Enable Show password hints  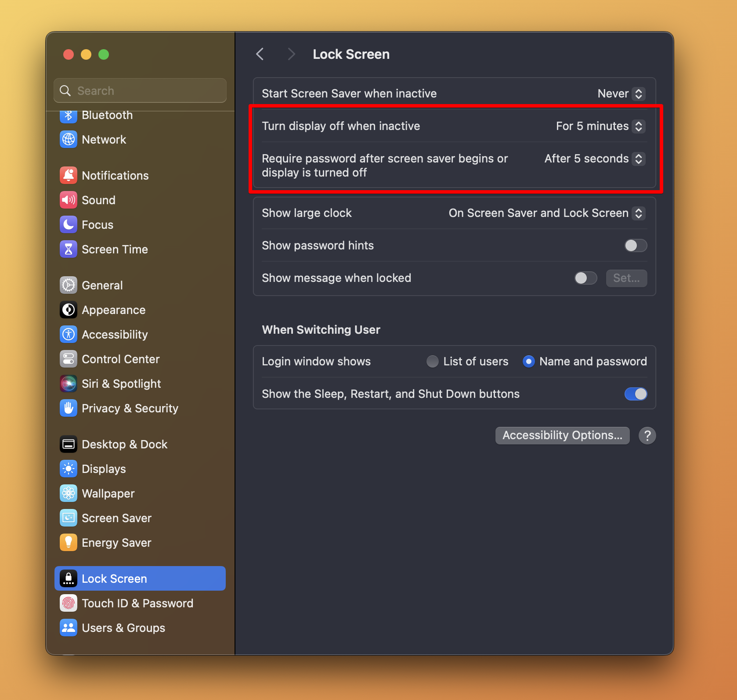click(x=635, y=245)
